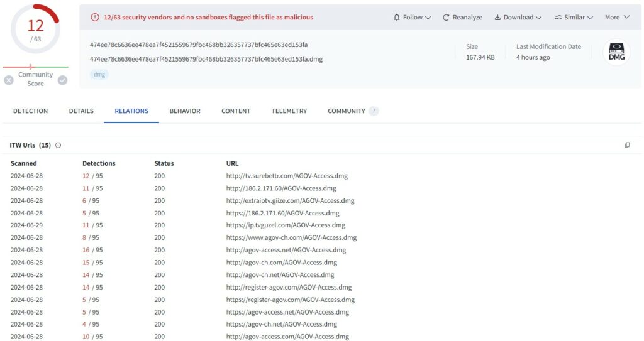The width and height of the screenshot is (644, 341).
Task: Click the info icon next to ITW Urls
Action: click(x=58, y=145)
